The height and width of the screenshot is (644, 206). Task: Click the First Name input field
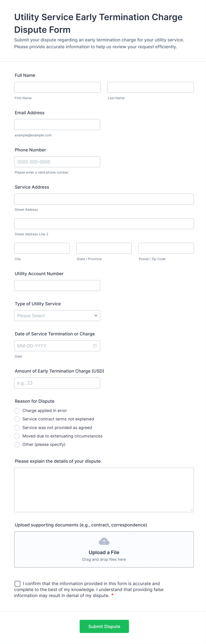click(x=57, y=87)
